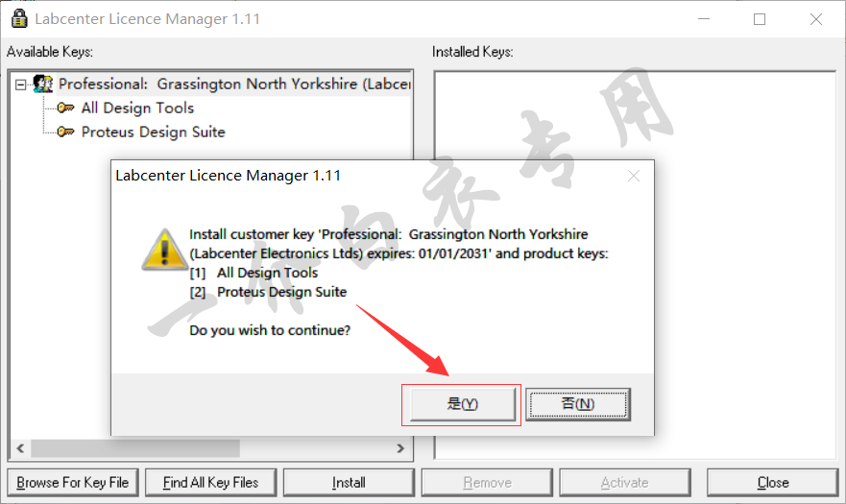Click the yellow warning triangle icon
Image resolution: width=846 pixels, height=504 pixels.
coord(164,250)
